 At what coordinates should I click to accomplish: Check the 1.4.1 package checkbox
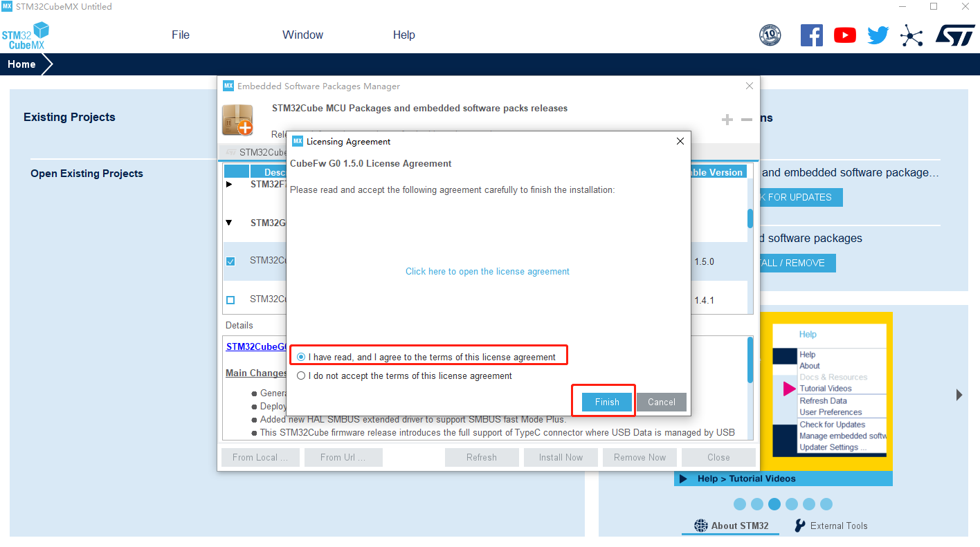(230, 300)
